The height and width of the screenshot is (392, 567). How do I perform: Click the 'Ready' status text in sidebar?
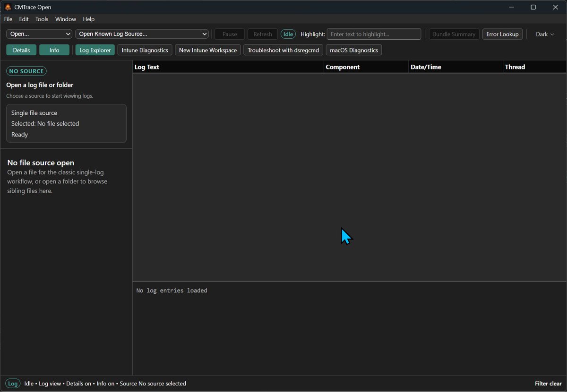pyautogui.click(x=20, y=135)
